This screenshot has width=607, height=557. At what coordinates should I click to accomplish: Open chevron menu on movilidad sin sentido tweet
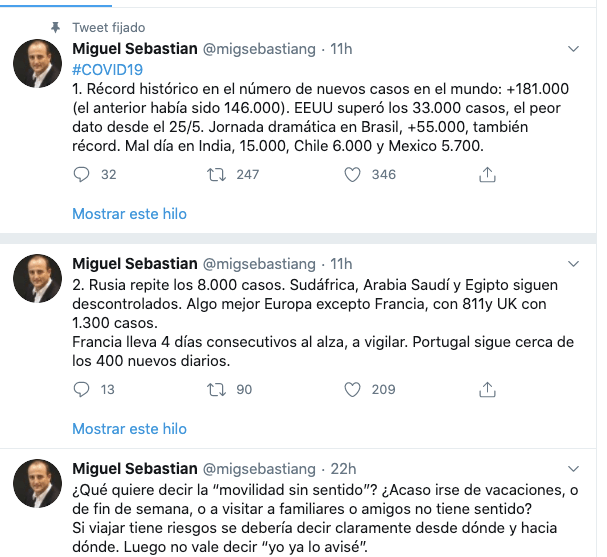[x=574, y=468]
